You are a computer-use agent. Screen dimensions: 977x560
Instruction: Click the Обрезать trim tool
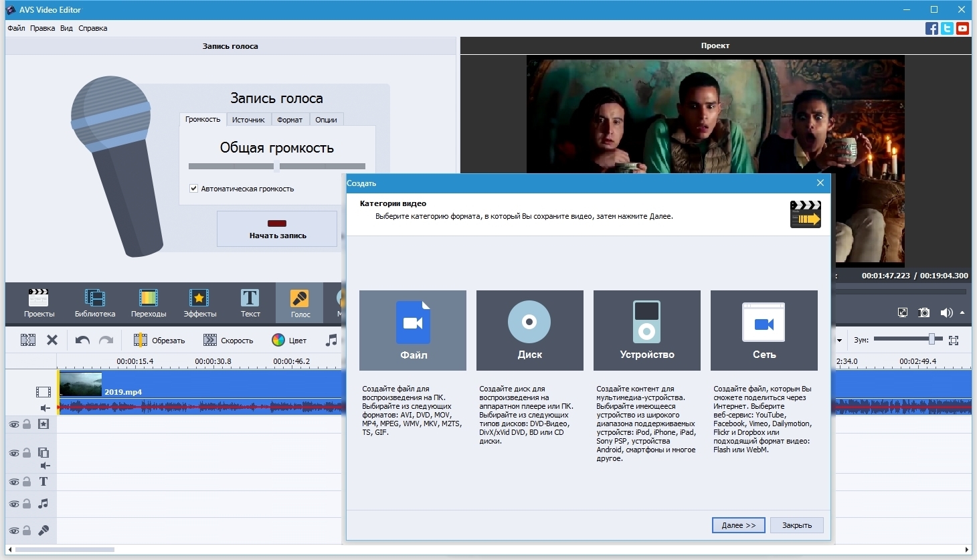click(159, 341)
